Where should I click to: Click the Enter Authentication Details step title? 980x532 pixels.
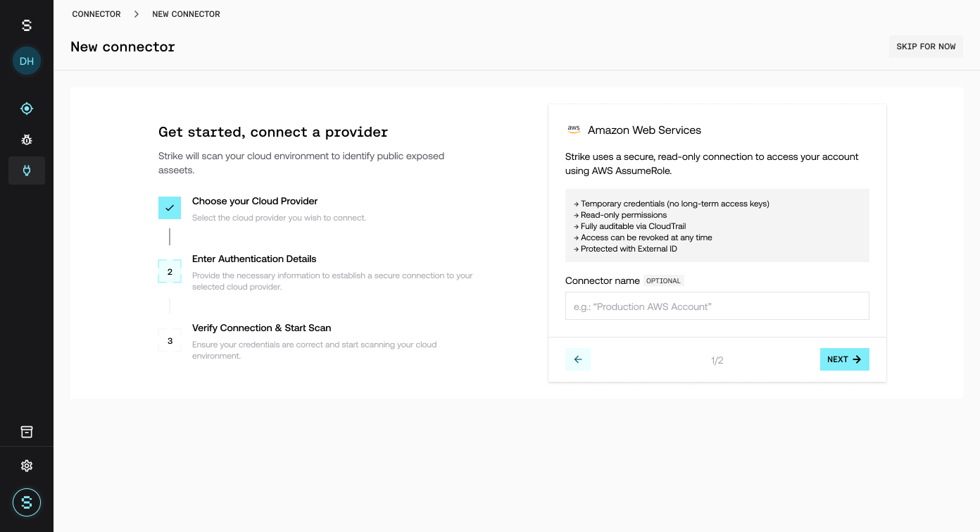[x=254, y=259]
